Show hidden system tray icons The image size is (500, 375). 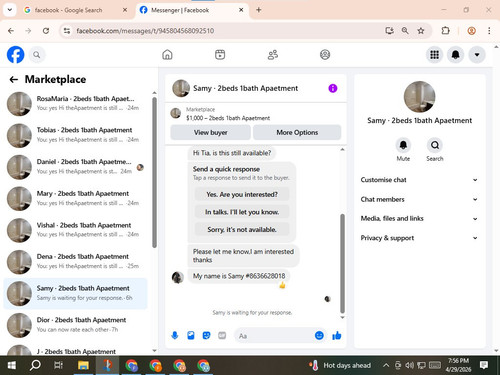(x=386, y=365)
